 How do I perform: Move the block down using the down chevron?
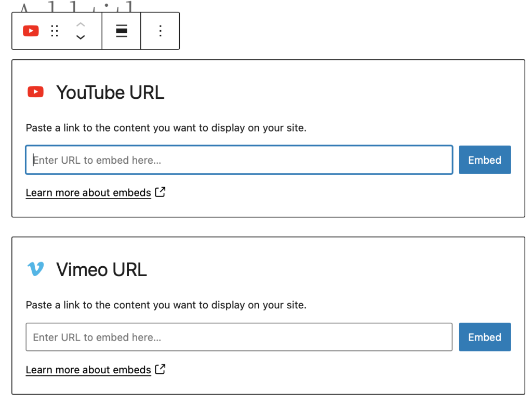point(81,37)
